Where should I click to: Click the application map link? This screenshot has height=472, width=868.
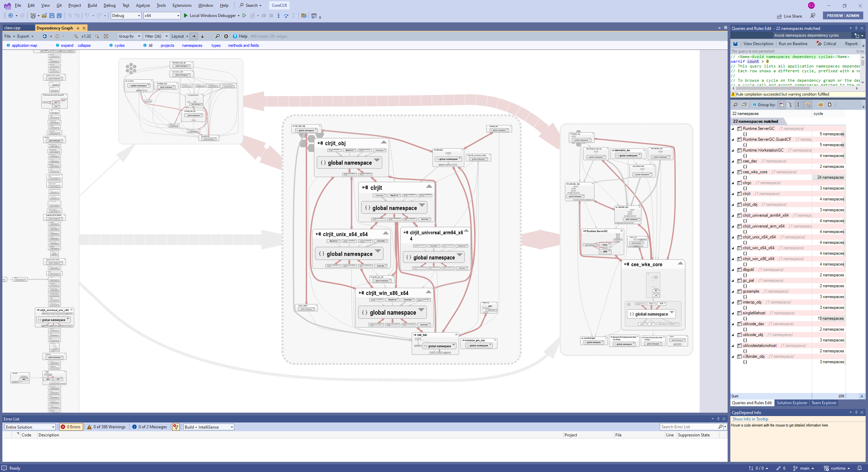pyautogui.click(x=24, y=45)
